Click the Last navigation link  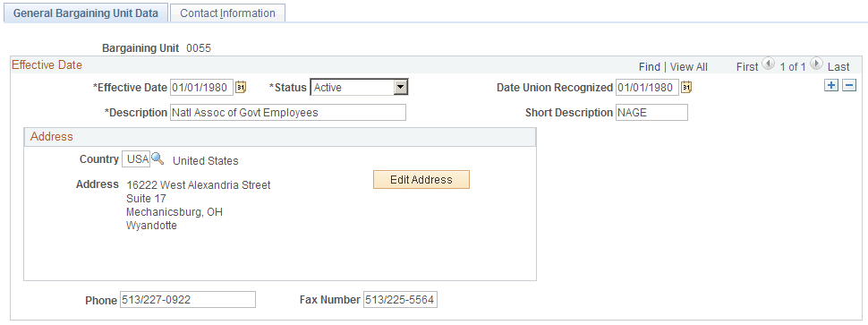point(838,67)
